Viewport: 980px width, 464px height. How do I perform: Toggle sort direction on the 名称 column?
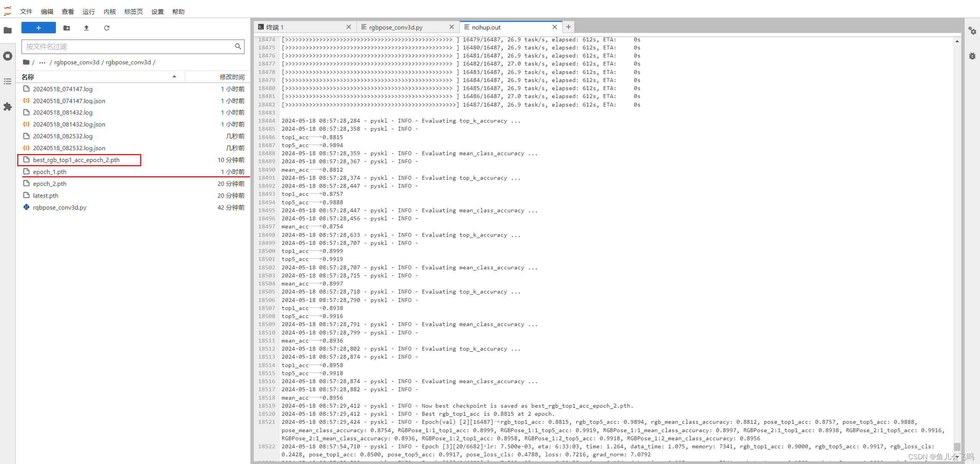[x=174, y=77]
